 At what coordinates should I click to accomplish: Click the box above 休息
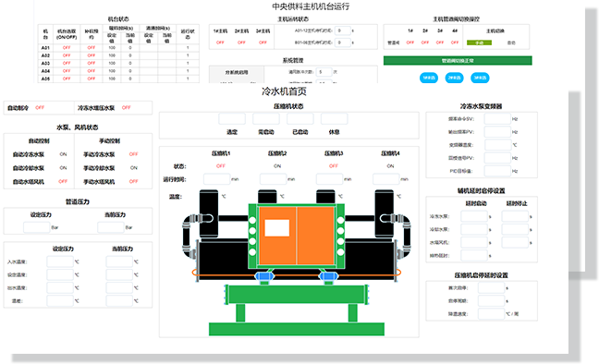pyautogui.click(x=335, y=119)
